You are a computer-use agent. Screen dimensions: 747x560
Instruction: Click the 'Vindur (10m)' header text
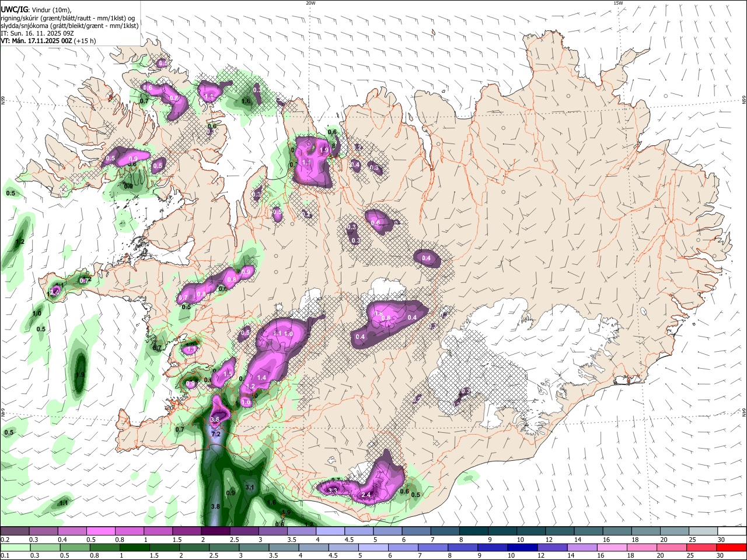[x=51, y=9]
